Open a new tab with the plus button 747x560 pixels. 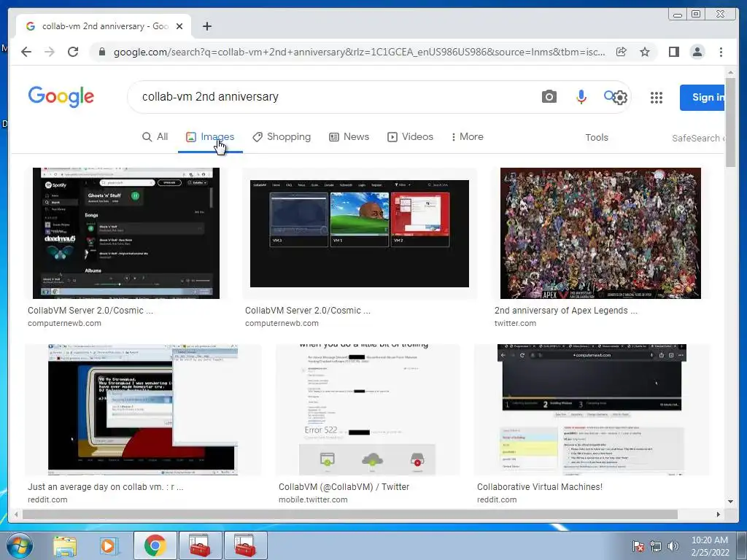206,26
